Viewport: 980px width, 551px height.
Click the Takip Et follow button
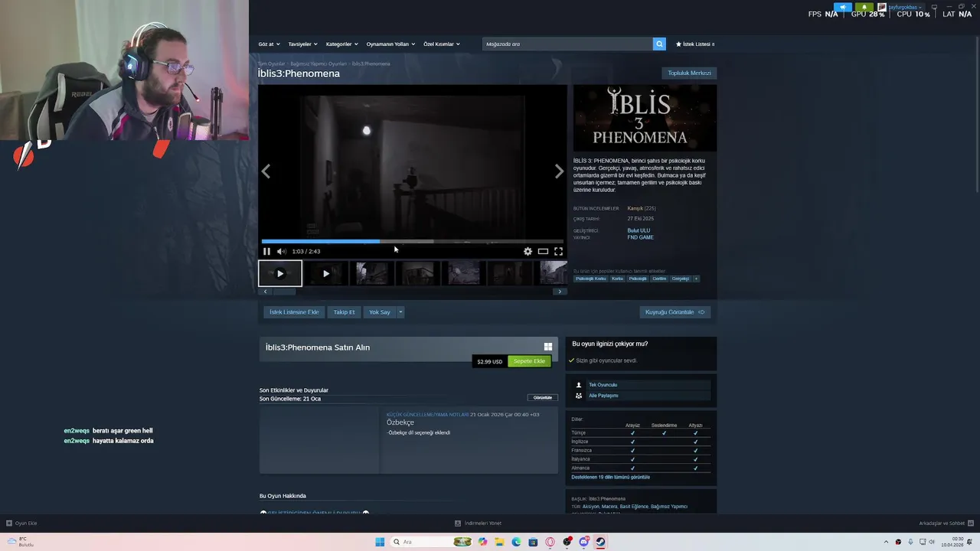click(344, 312)
